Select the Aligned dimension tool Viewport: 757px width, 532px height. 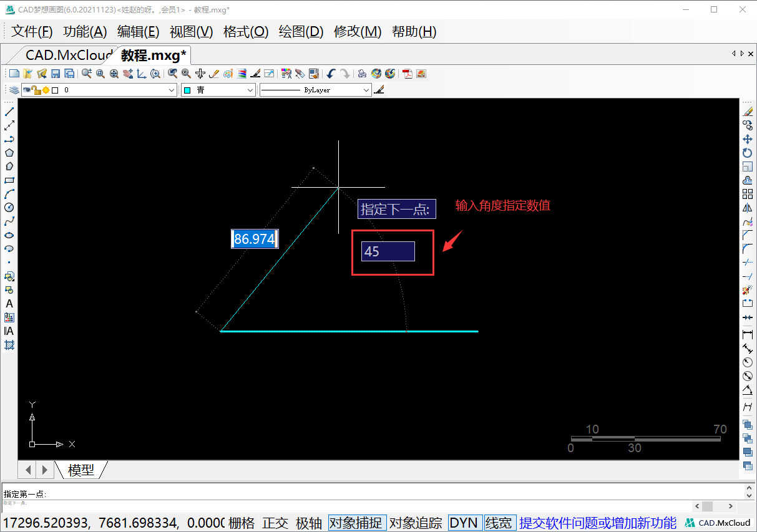pos(748,349)
